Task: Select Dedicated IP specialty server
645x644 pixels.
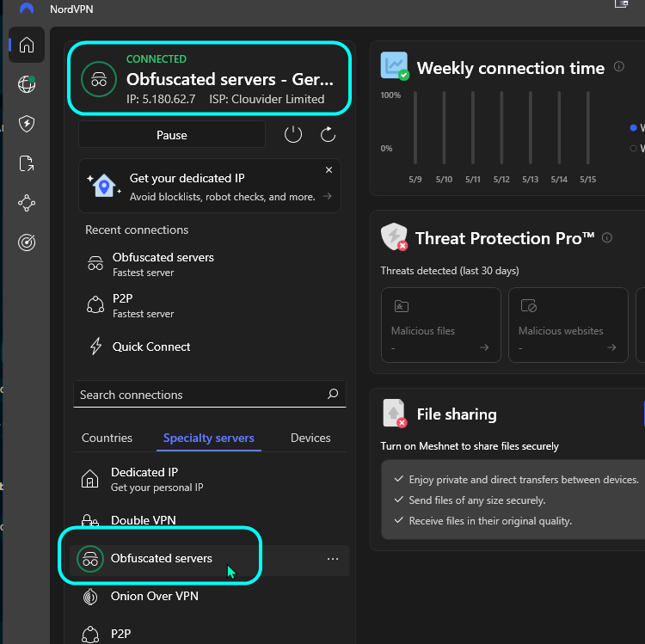Action: pos(209,479)
